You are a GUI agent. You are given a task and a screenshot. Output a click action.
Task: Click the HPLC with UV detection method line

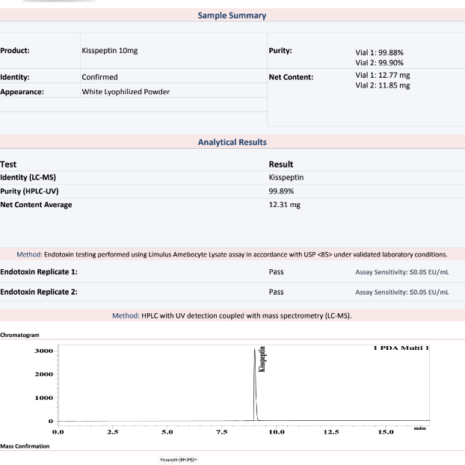(232, 316)
